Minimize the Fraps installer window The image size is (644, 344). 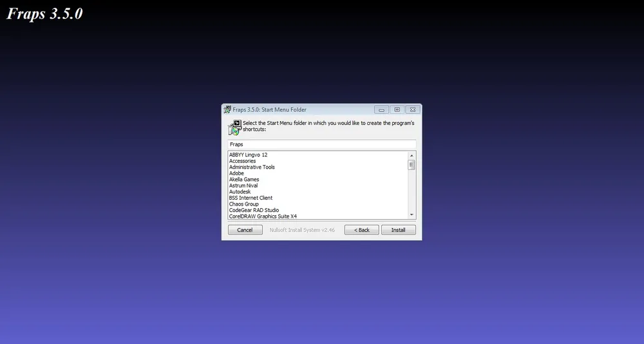point(381,110)
